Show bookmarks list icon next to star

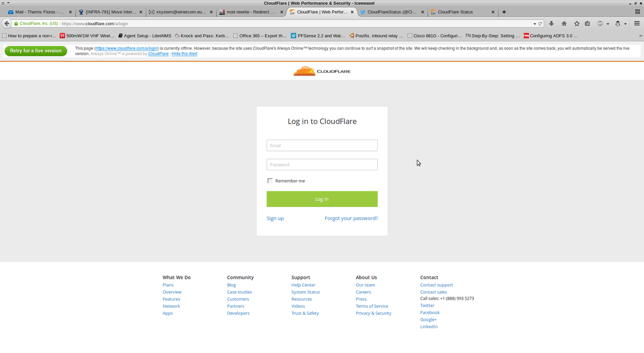coord(587,24)
